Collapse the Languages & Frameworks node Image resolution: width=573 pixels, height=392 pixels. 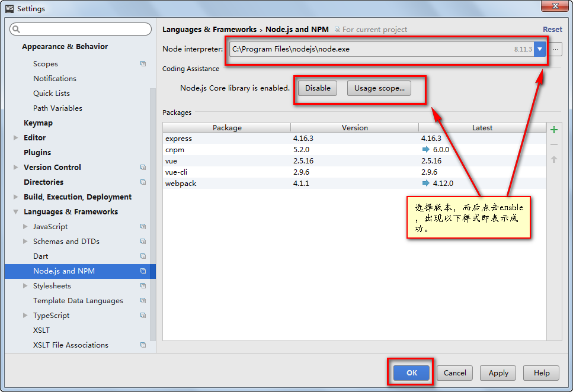point(16,212)
